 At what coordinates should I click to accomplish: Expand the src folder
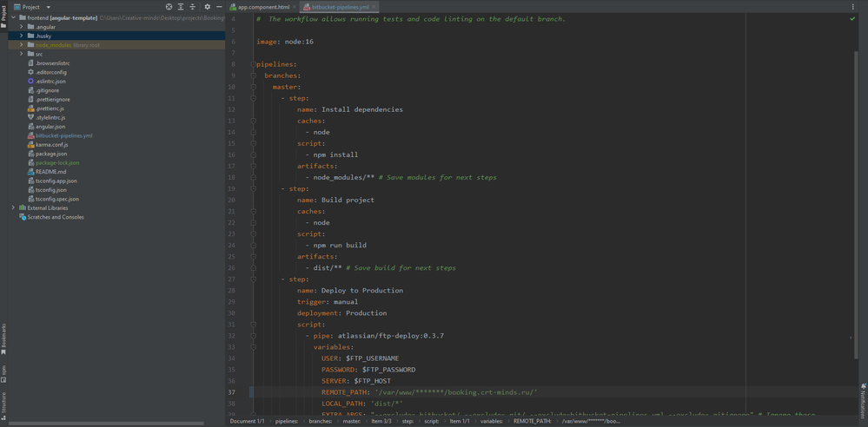pyautogui.click(x=22, y=54)
